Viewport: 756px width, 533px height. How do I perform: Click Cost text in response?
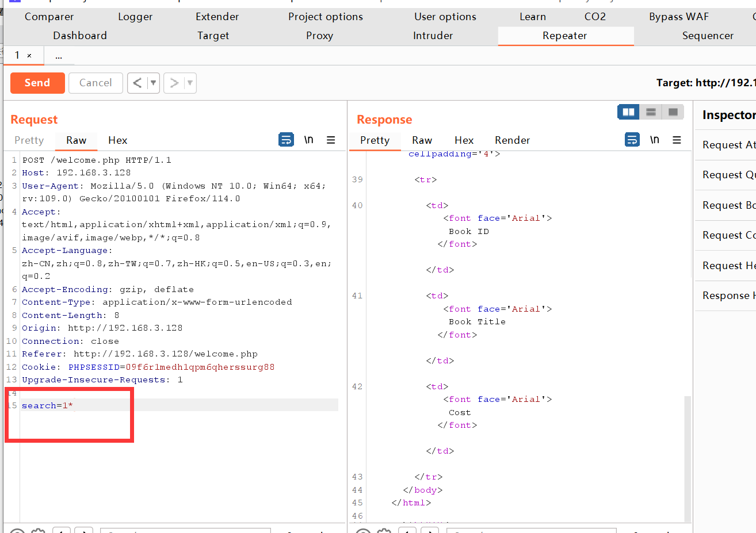460,412
